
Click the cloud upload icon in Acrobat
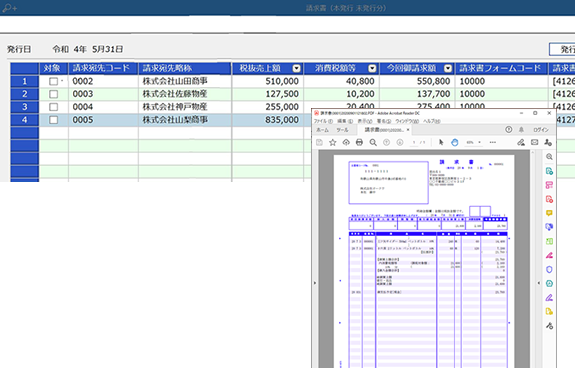tap(346, 143)
